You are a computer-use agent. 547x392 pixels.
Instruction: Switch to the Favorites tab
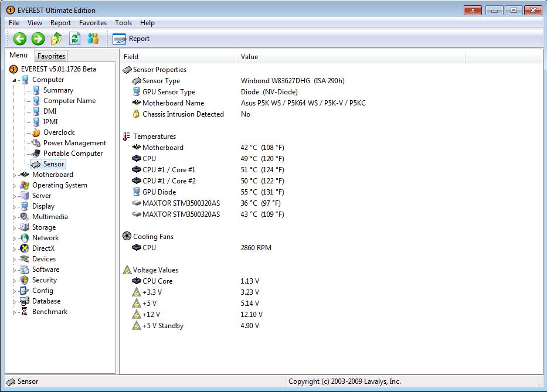coord(51,56)
